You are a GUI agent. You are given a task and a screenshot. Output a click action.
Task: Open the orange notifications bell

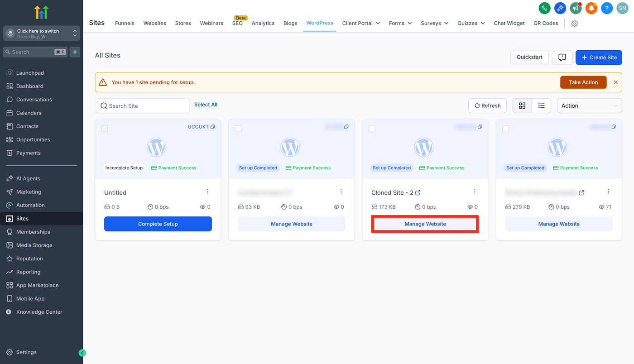coord(591,8)
